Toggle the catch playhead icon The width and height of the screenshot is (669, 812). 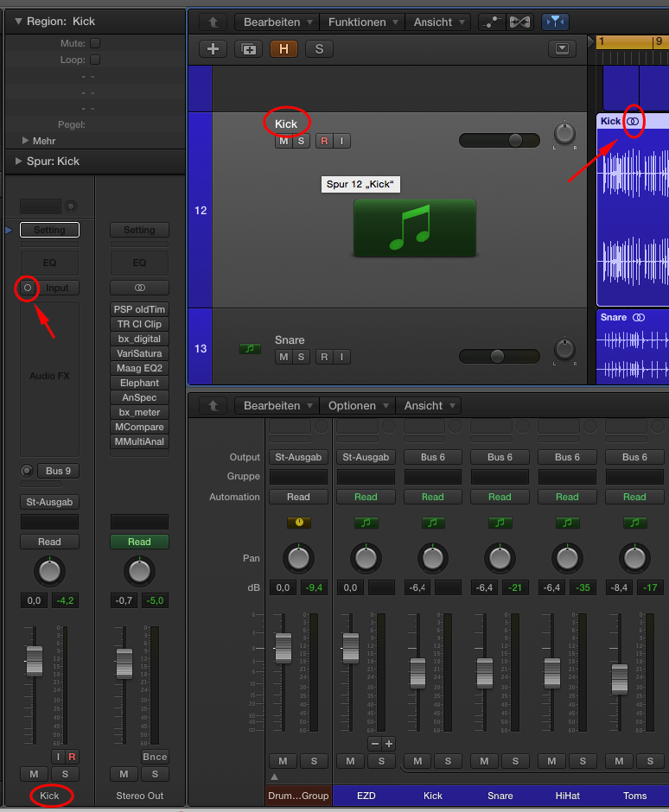click(x=555, y=22)
